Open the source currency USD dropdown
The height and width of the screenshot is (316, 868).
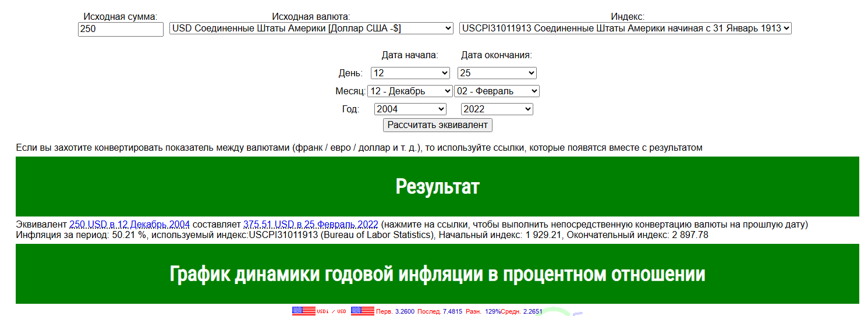(311, 28)
